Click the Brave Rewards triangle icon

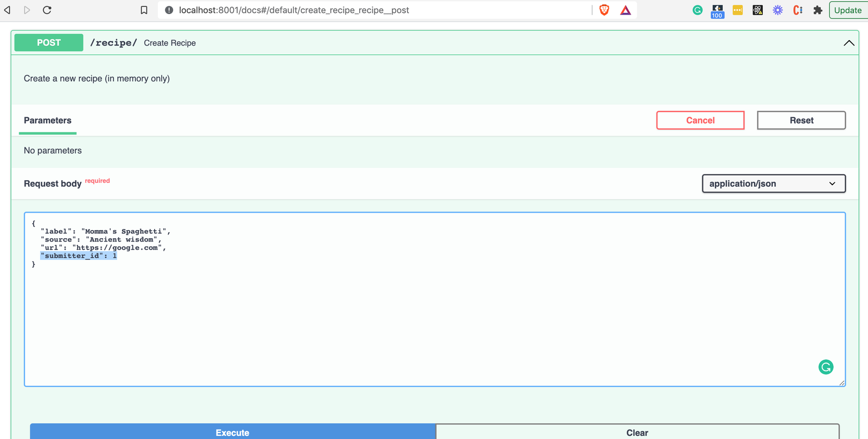click(626, 10)
